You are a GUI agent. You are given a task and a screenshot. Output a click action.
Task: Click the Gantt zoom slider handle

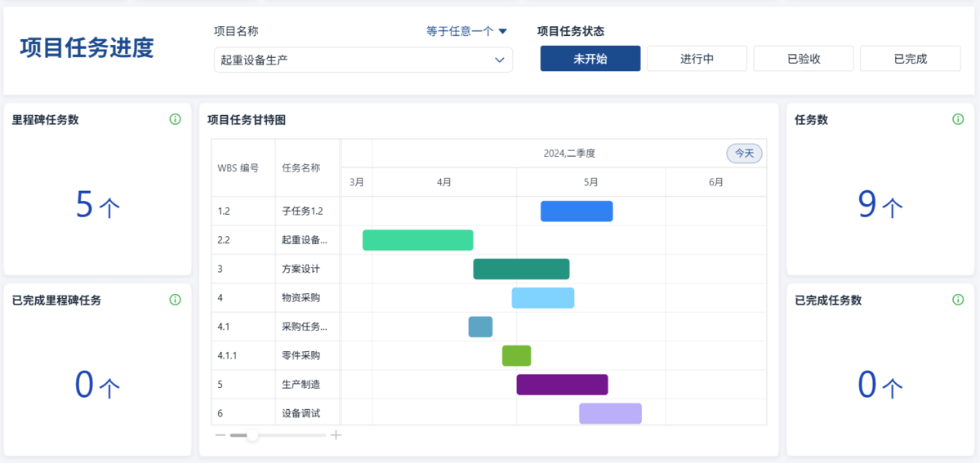[x=252, y=435]
